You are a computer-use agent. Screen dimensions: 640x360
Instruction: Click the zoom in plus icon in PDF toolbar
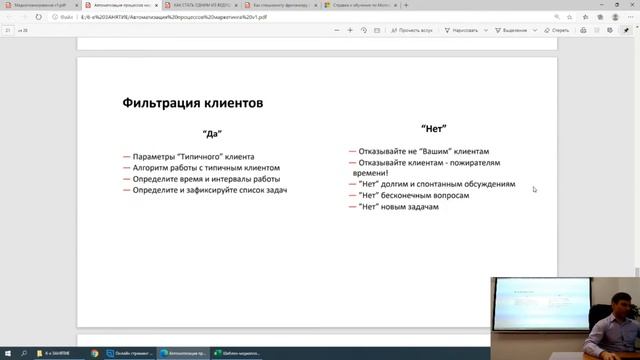click(350, 30)
